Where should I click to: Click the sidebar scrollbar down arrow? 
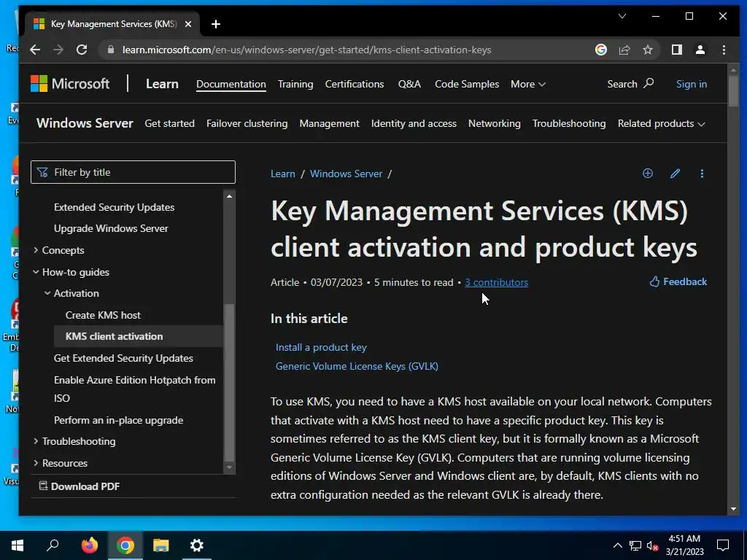coord(229,467)
